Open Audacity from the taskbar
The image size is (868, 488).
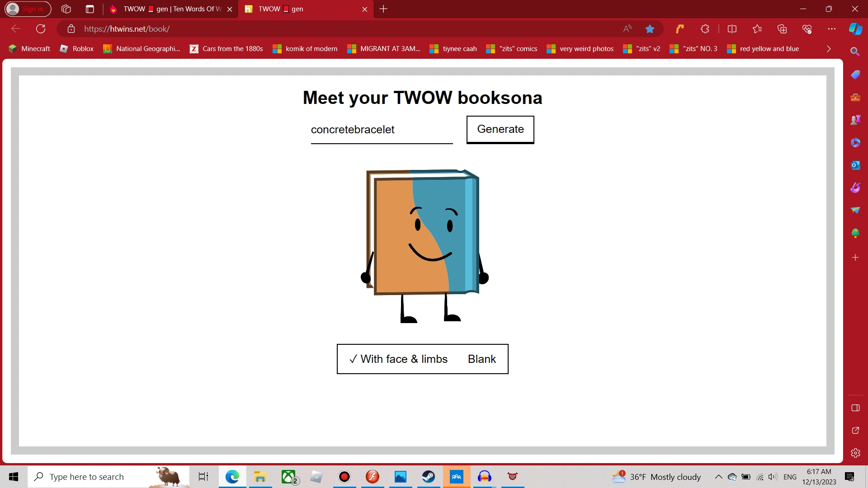484,477
